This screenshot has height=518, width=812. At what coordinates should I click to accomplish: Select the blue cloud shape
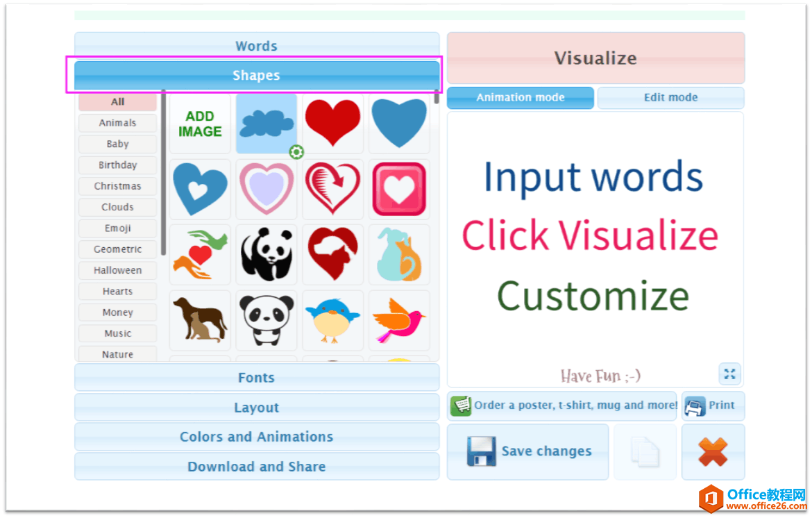click(x=267, y=124)
